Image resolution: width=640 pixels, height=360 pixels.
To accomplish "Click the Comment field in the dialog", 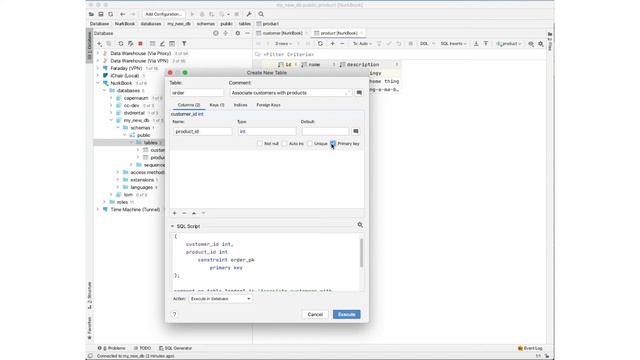I will 291,93.
